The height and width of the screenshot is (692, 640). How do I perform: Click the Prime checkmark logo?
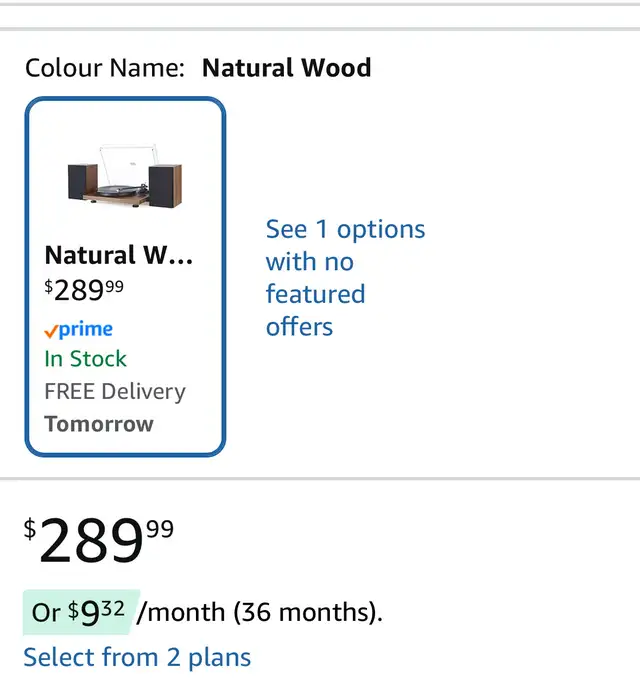click(x=50, y=331)
